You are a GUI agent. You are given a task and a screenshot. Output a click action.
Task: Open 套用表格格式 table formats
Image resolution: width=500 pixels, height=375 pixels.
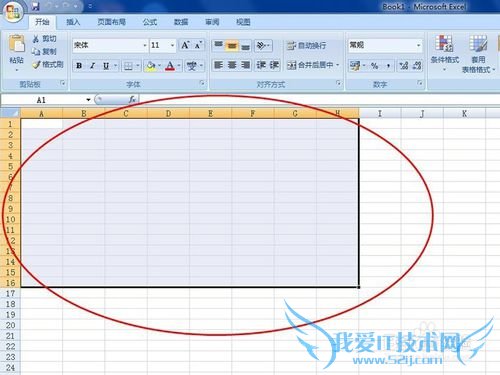pyautogui.click(x=478, y=53)
